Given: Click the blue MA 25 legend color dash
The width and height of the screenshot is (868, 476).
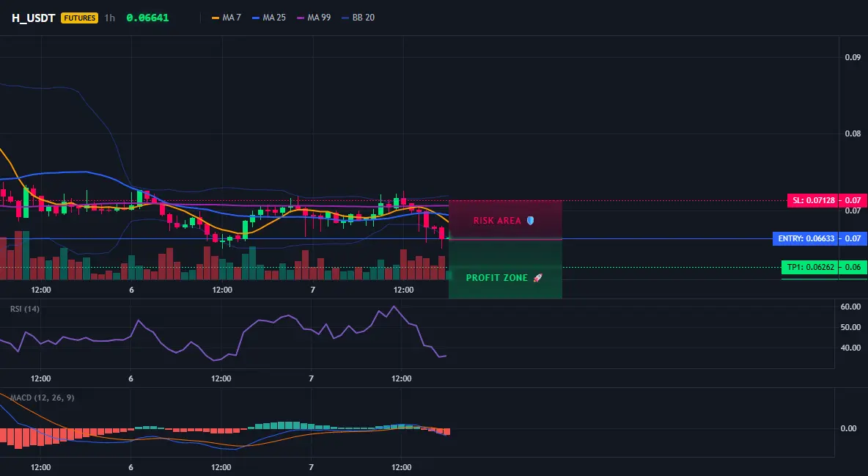Looking at the screenshot, I should tap(256, 18).
